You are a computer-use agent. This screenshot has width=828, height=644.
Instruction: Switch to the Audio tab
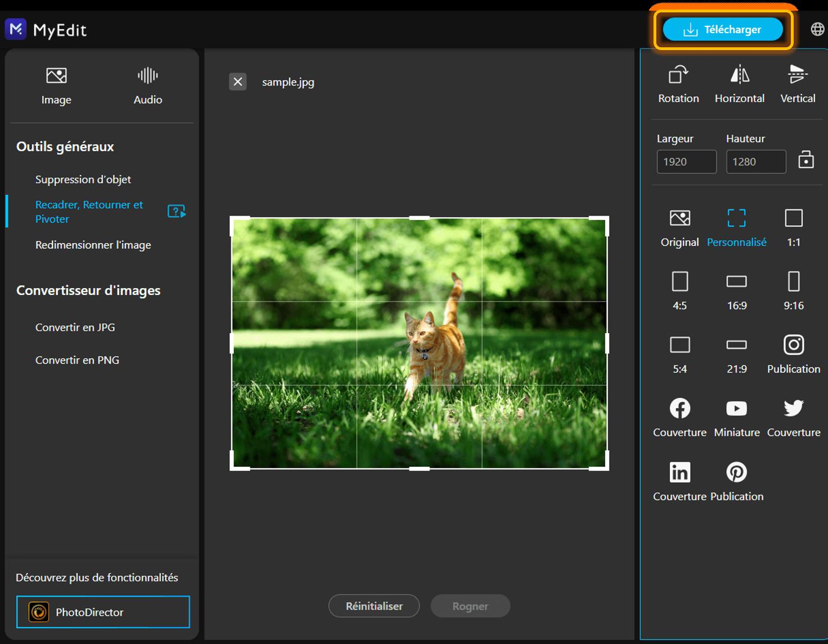147,84
